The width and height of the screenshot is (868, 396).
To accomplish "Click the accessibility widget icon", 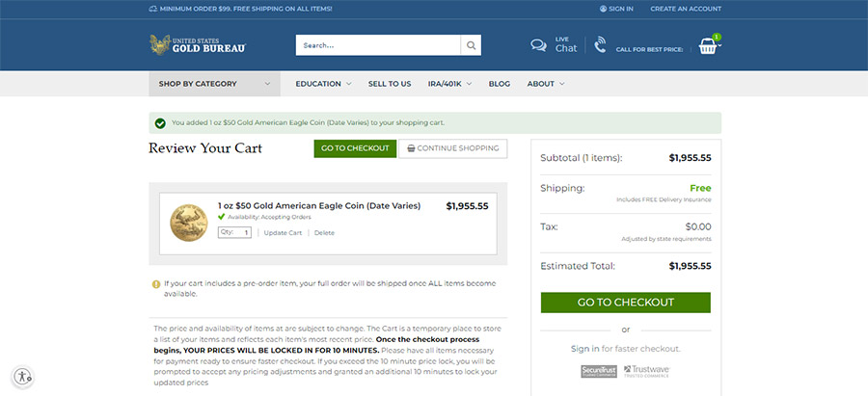I will point(23,377).
